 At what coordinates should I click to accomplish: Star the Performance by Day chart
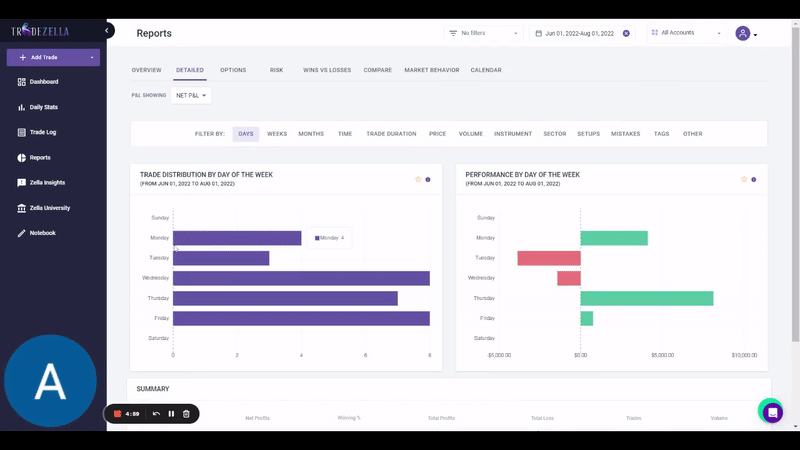(744, 180)
